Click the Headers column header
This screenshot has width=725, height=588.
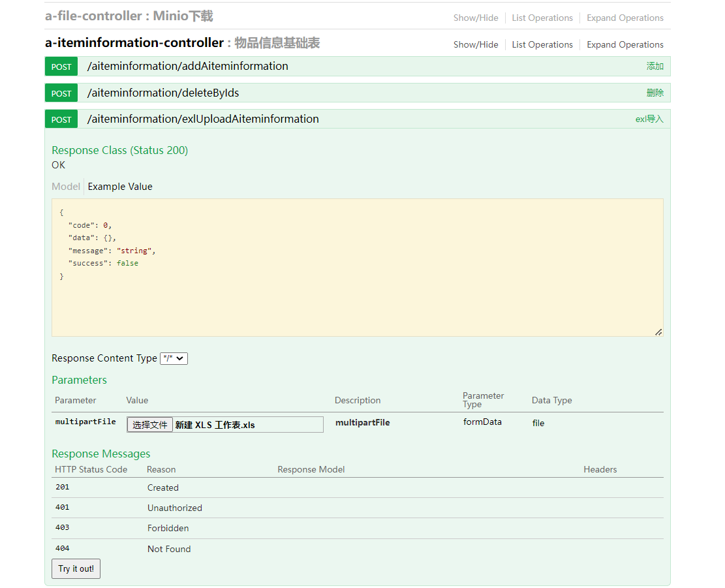click(600, 470)
